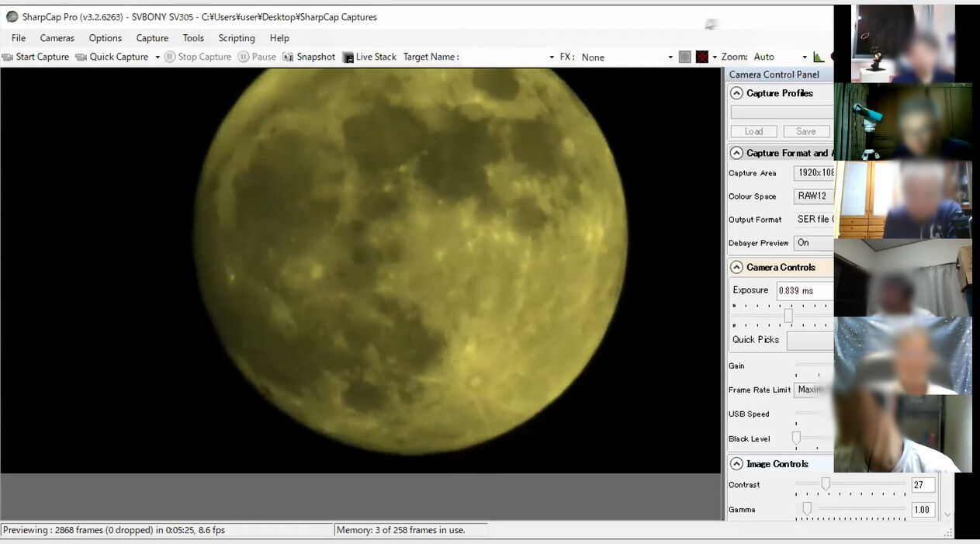Click the Start Capture toolbar button
980x544 pixels.
pyautogui.click(x=36, y=57)
